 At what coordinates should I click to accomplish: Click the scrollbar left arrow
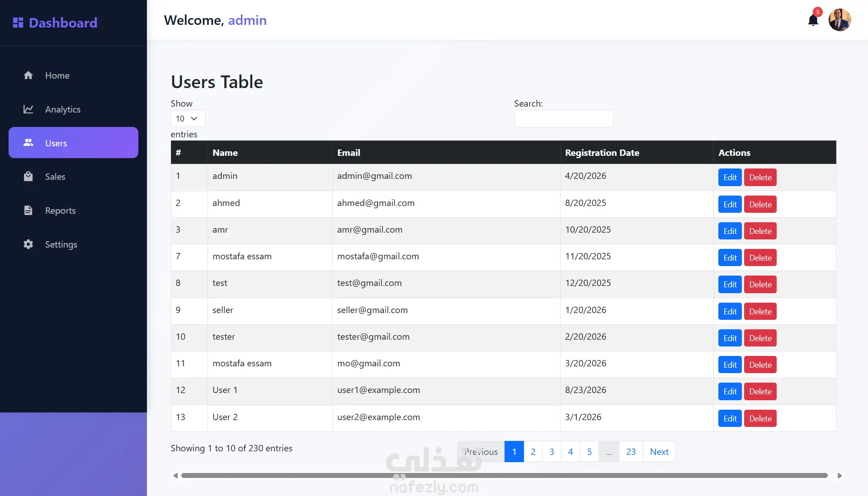click(x=175, y=476)
